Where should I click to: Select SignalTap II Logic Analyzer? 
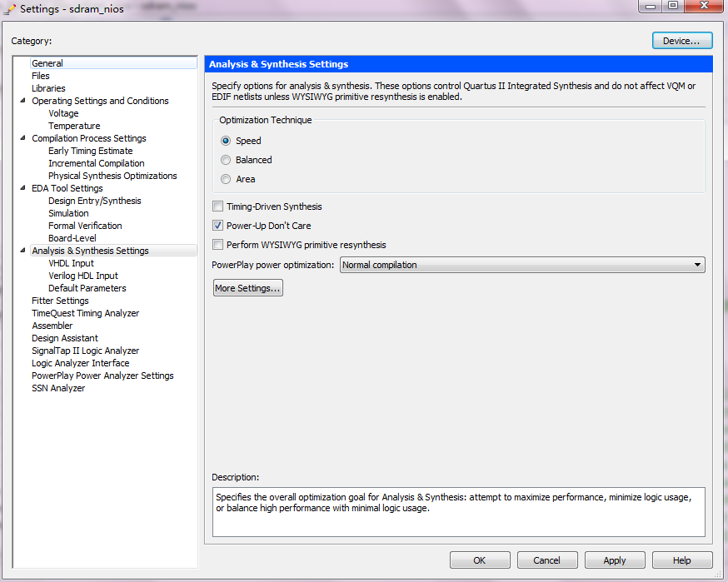click(x=86, y=351)
